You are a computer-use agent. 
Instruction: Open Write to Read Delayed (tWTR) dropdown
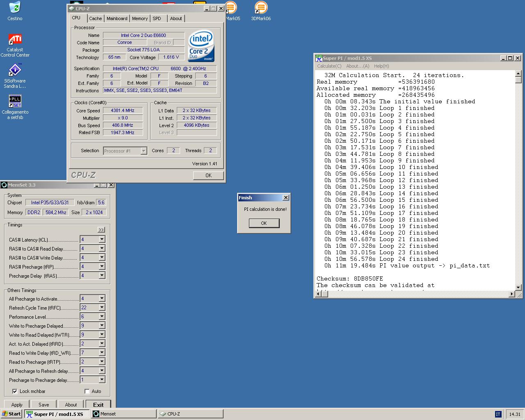(102, 335)
